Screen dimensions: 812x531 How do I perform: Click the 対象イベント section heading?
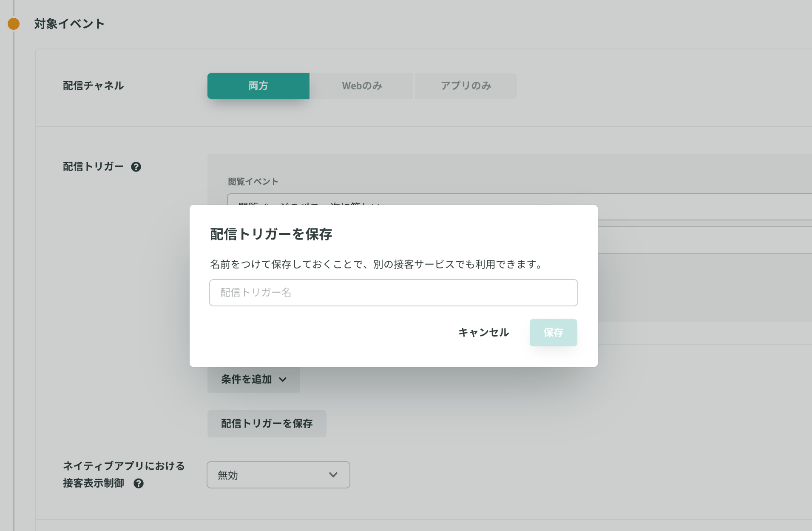69,24
